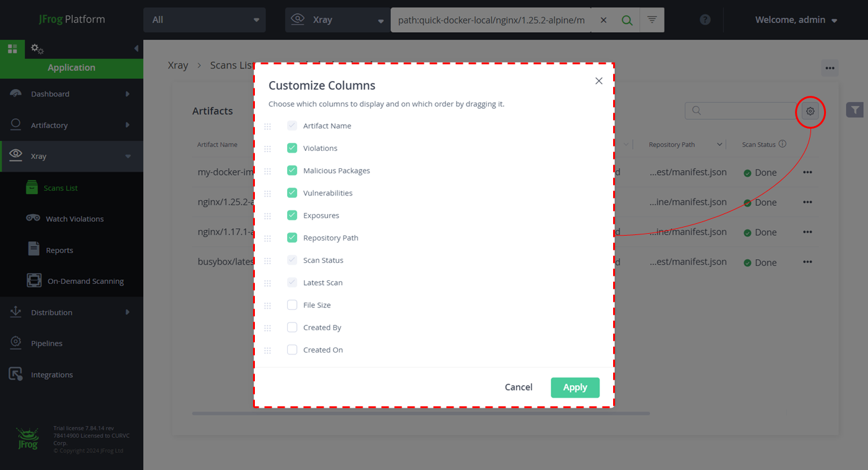Click the On-Demand Scanning icon
Viewport: 868px width, 470px height.
tap(34, 280)
